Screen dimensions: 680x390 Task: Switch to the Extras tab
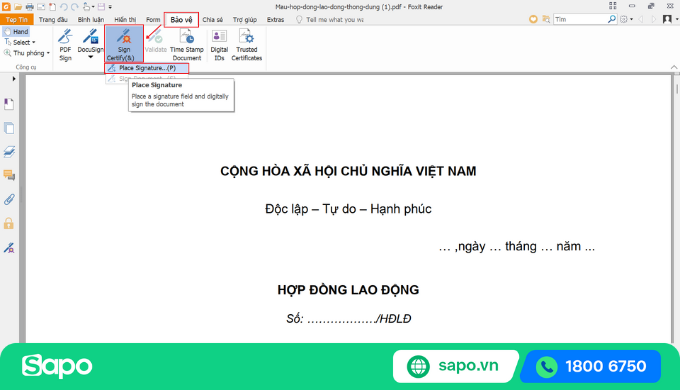275,20
